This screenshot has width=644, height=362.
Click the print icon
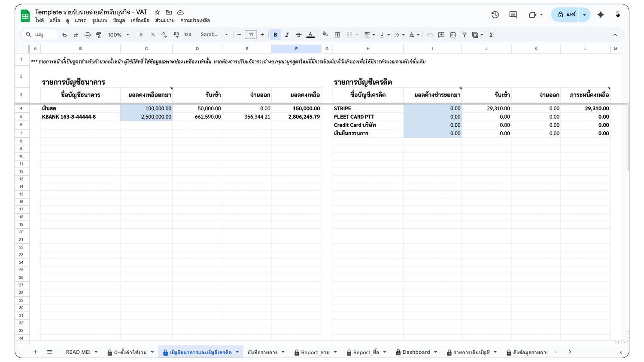point(88,35)
